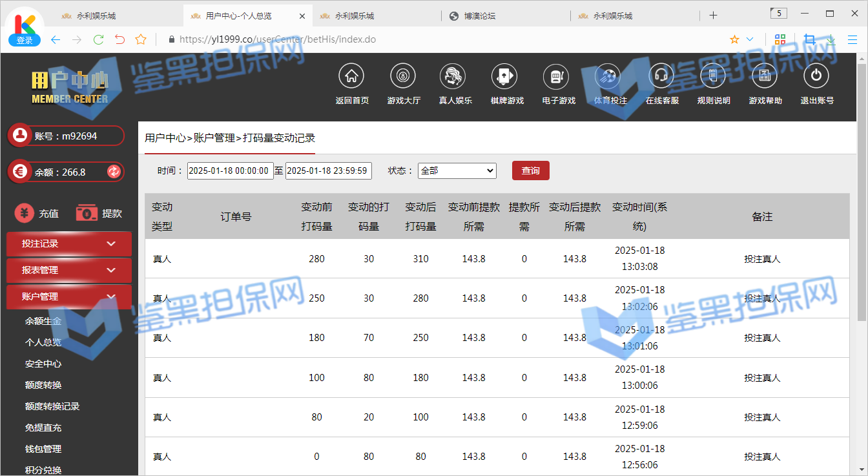Click the 退出账号 power icon

pos(816,76)
